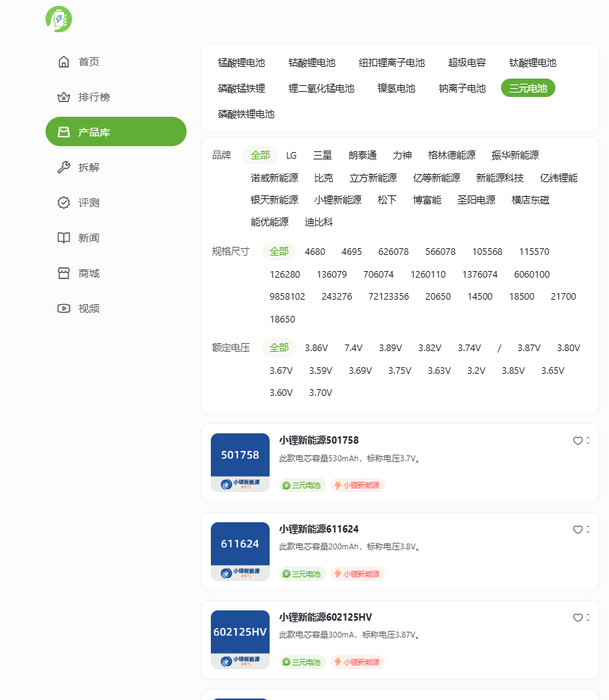Click the wrench icon beside 拆解
The width and height of the screenshot is (609, 700).
(64, 167)
